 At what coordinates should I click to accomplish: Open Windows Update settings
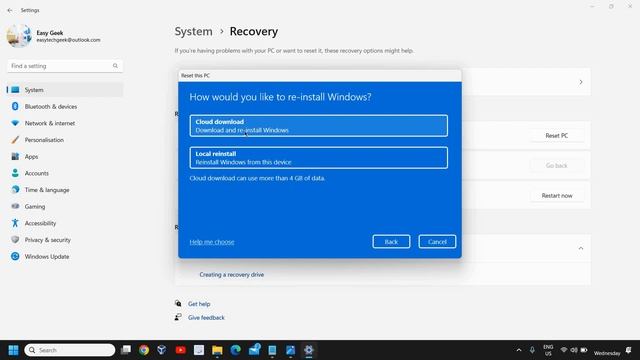(x=65, y=257)
